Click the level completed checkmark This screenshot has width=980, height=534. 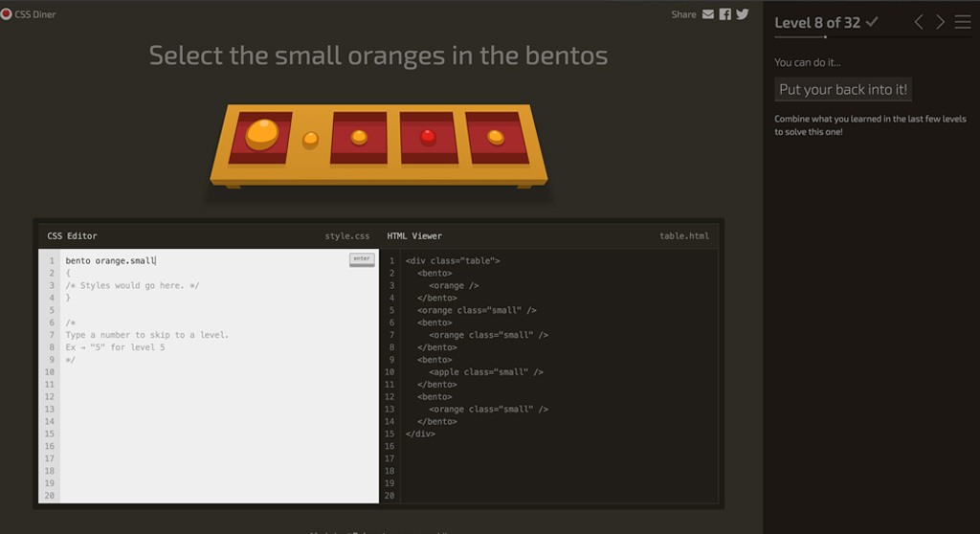pyautogui.click(x=872, y=22)
